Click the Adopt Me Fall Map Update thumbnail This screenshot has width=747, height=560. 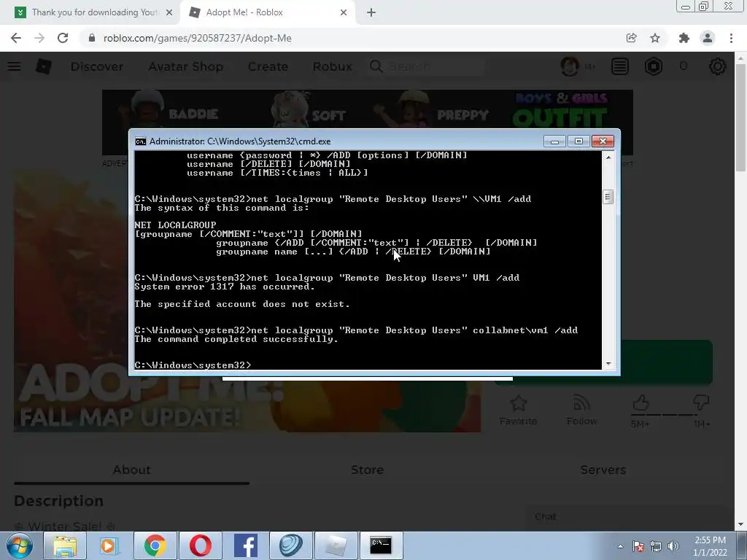point(247,301)
